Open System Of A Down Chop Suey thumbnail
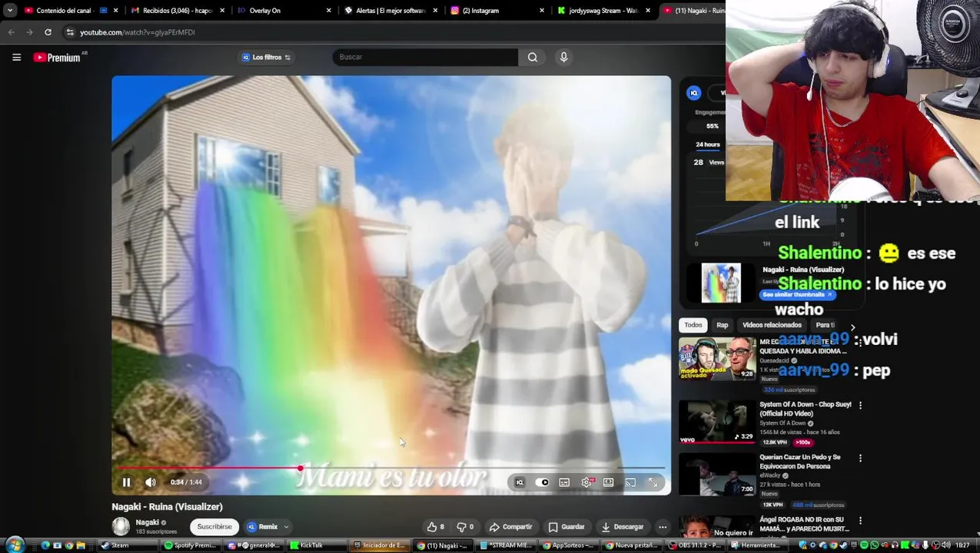This screenshot has height=553, width=980. [717, 422]
